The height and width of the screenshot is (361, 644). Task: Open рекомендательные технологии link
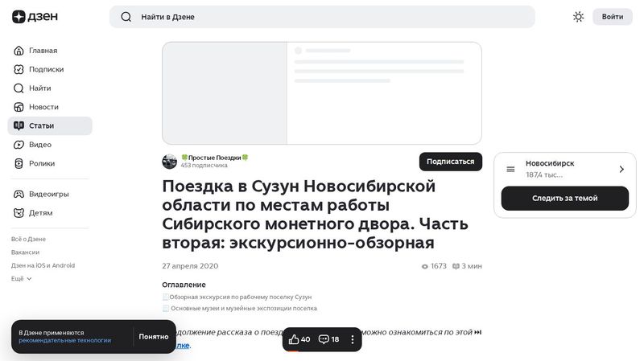coord(65,340)
